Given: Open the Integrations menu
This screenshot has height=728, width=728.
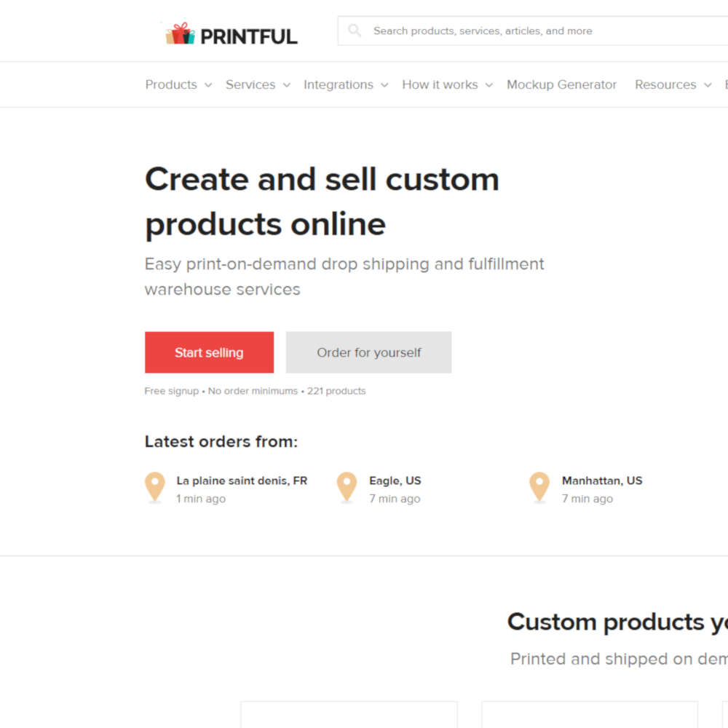Looking at the screenshot, I should point(339,84).
